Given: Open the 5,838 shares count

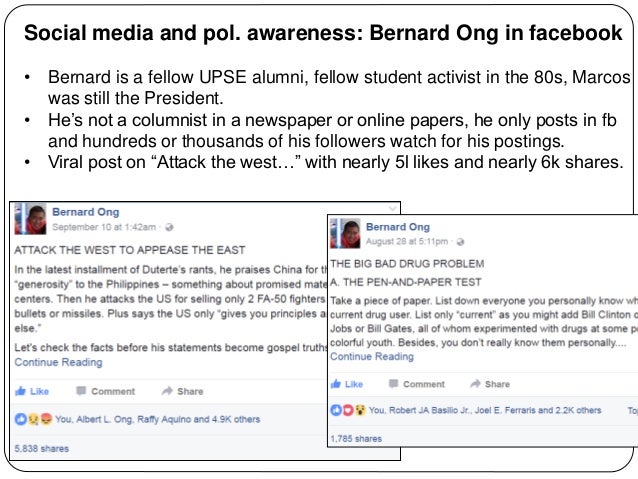Looking at the screenshot, I should tap(42, 448).
